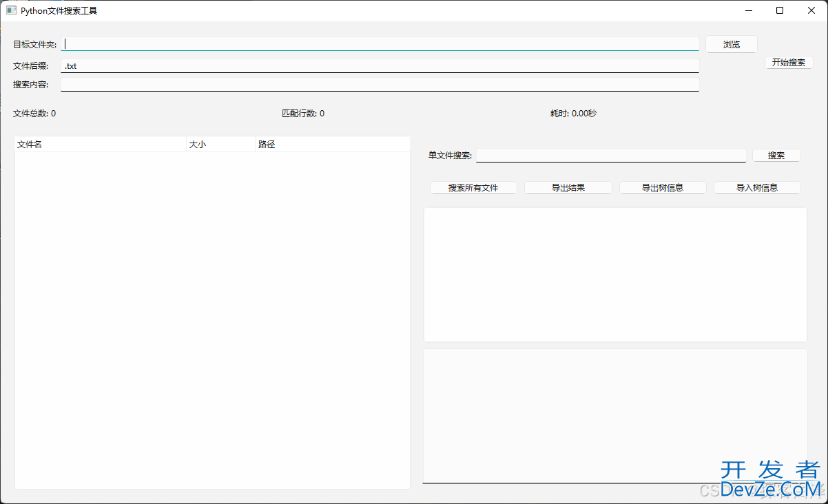Minimize the Python文件搜索工具 window

point(748,10)
